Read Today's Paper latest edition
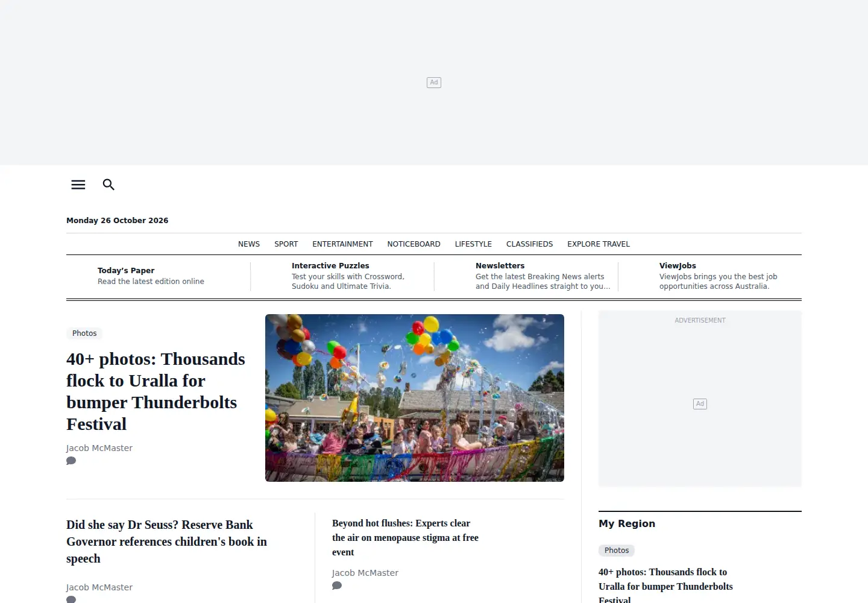 click(151, 276)
